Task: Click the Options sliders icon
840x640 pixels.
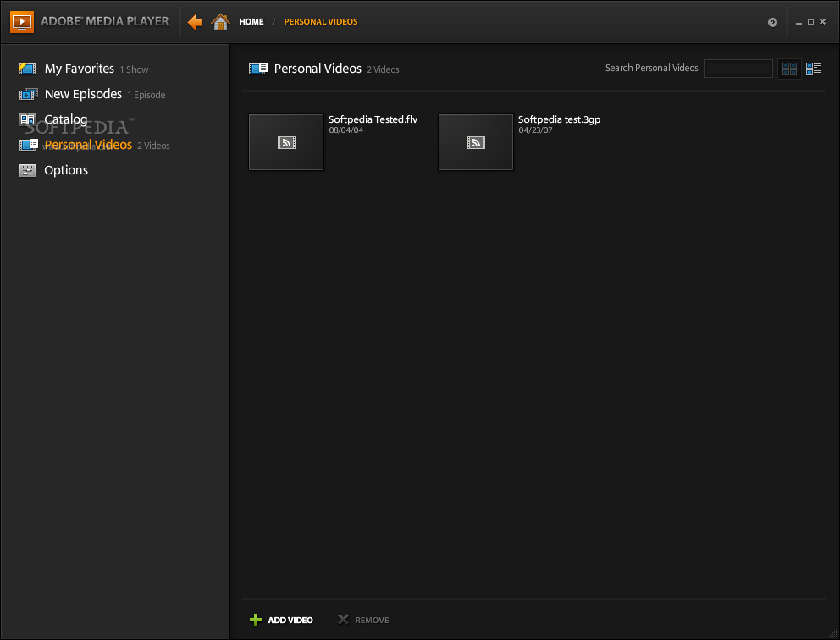Action: coord(27,170)
